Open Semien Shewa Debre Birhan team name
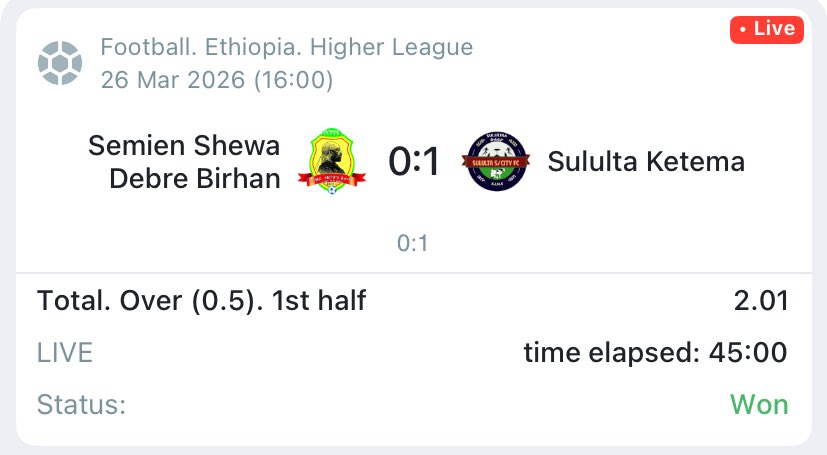827x455 pixels. pos(185,161)
